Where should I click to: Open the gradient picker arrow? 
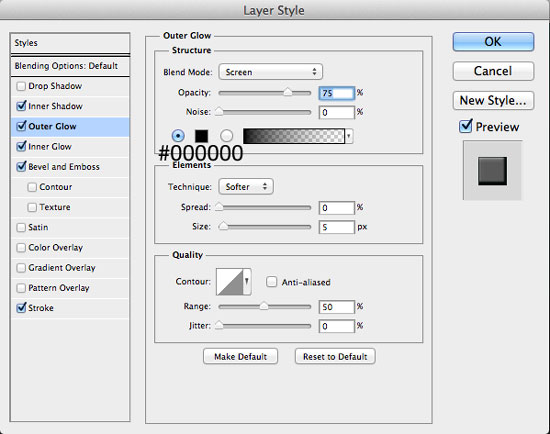pyautogui.click(x=349, y=136)
